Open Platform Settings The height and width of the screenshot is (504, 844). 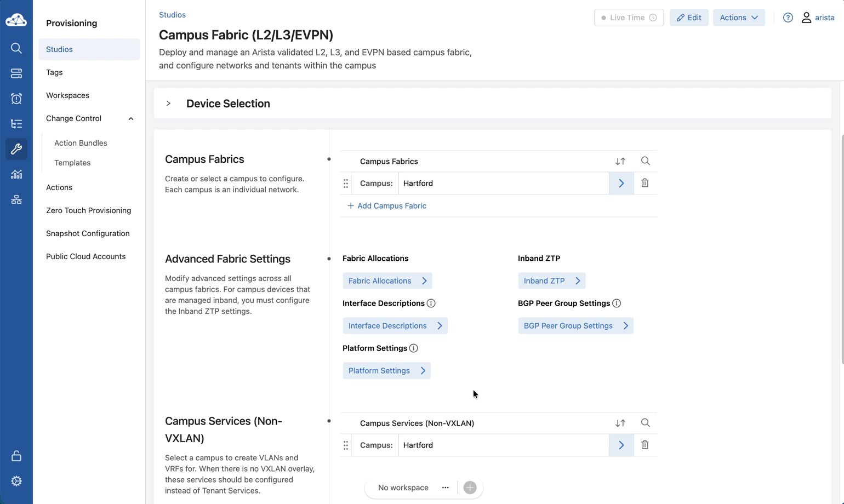(387, 371)
